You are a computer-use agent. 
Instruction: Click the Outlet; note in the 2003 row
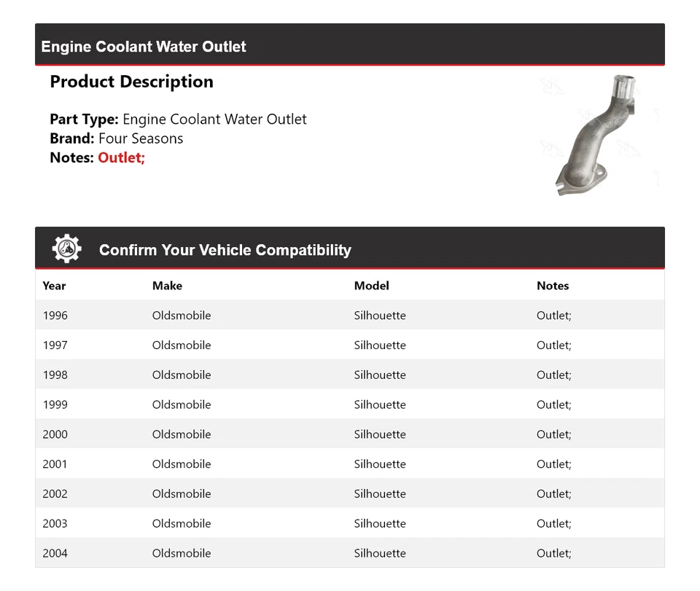(x=554, y=524)
